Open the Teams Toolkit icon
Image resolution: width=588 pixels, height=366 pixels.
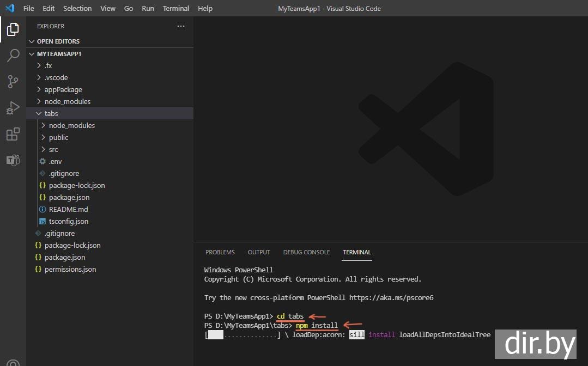tap(13, 160)
